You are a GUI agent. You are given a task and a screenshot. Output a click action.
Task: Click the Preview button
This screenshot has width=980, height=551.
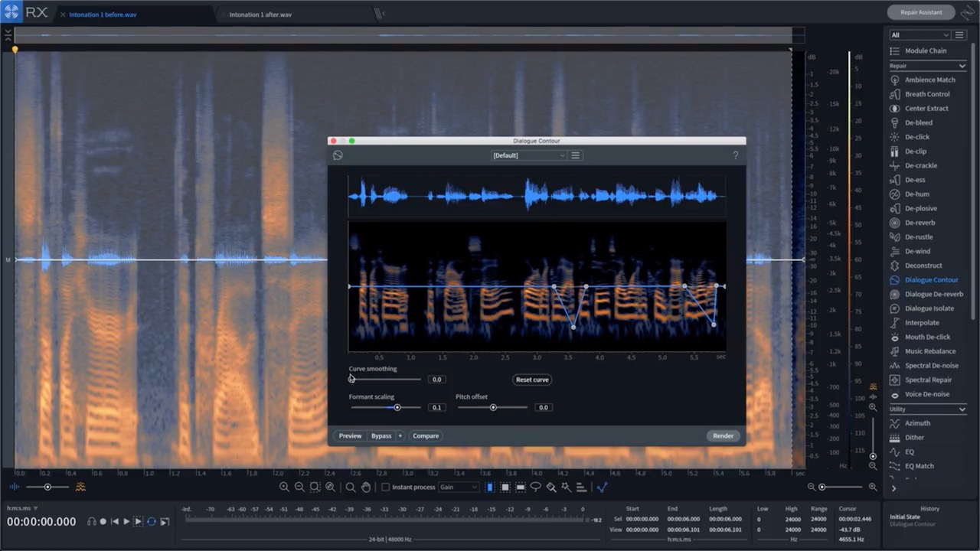[350, 435]
